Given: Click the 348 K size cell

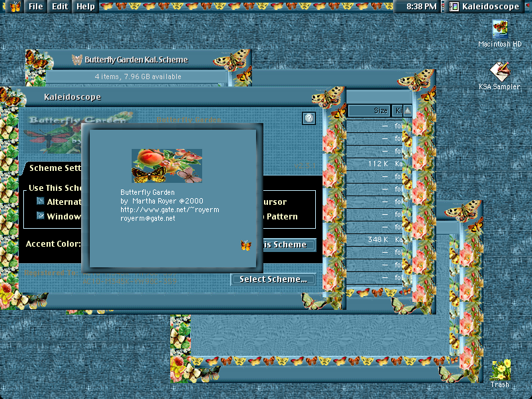Looking at the screenshot, I should click(378, 239).
